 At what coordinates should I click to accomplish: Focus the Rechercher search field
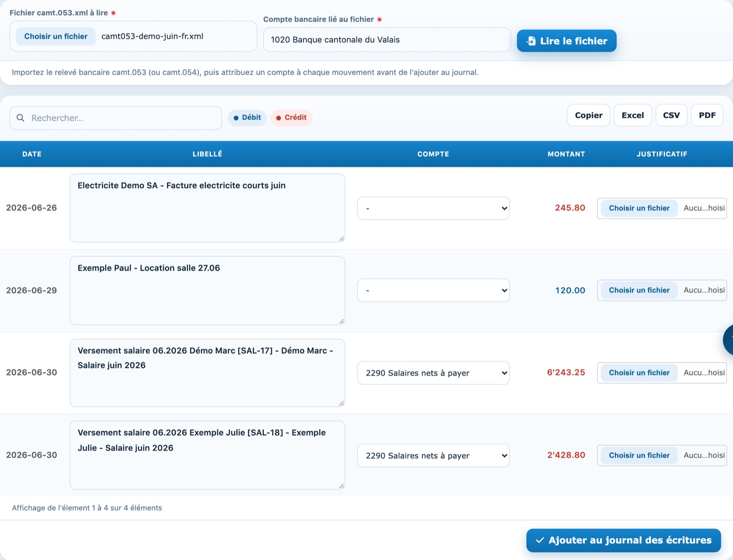[115, 118]
